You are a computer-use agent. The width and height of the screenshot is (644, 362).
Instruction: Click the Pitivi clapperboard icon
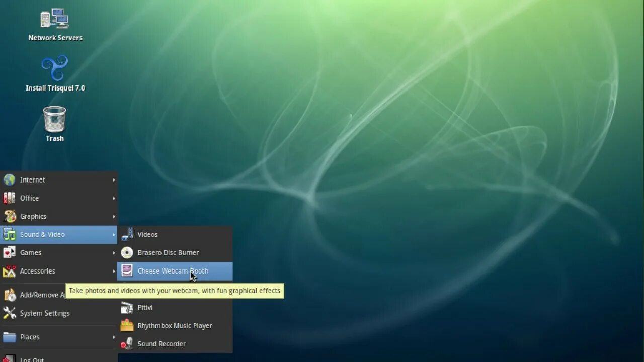[x=127, y=307]
